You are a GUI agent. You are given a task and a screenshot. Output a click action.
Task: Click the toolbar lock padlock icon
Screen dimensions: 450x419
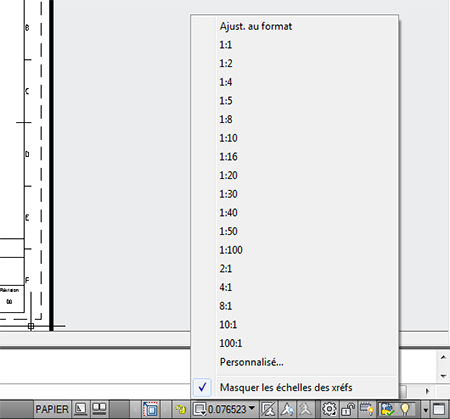click(348, 409)
